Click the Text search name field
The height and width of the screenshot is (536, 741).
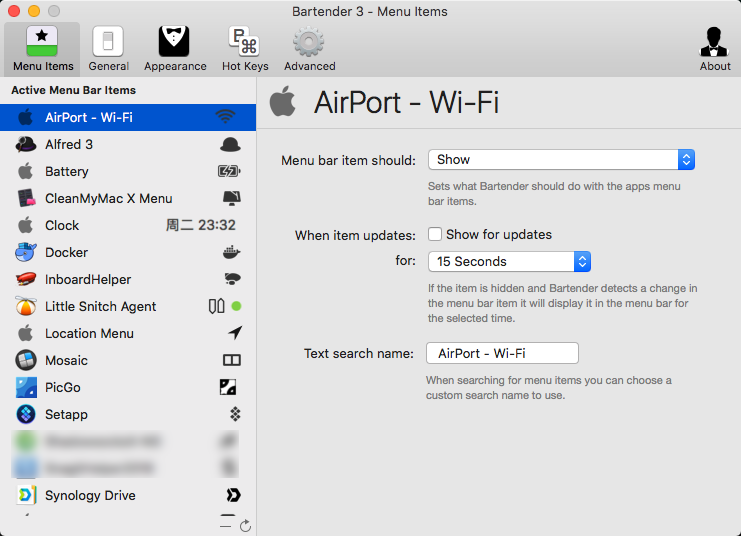tap(502, 353)
